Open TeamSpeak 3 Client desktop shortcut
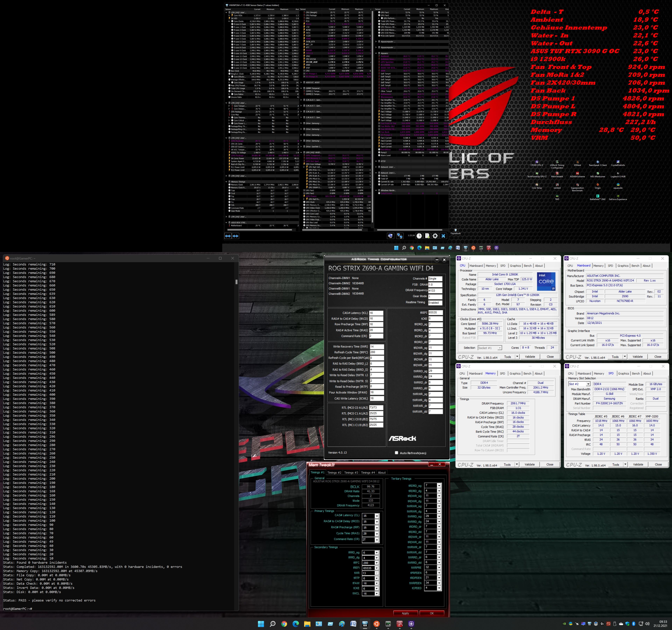The height and width of the screenshot is (630, 672). point(598,163)
